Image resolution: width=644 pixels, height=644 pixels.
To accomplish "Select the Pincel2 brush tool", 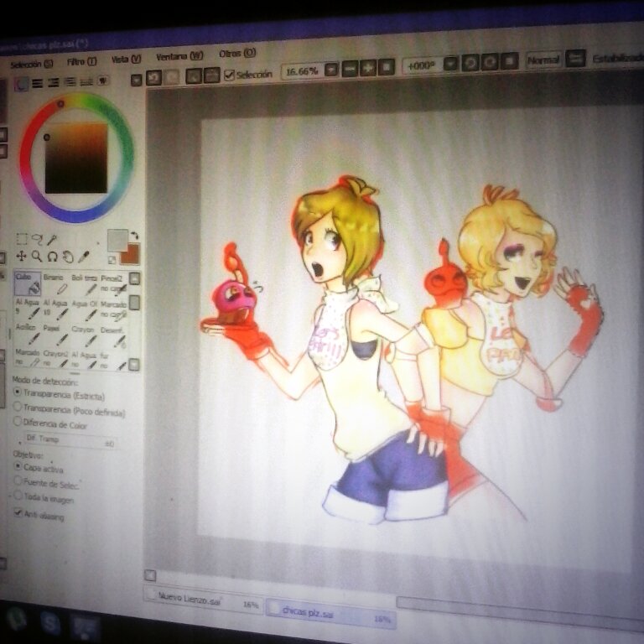I will coord(113,284).
